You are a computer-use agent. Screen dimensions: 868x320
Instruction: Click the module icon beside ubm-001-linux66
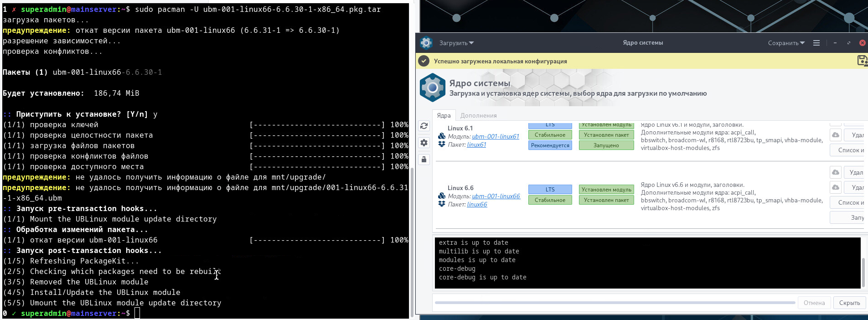click(442, 196)
